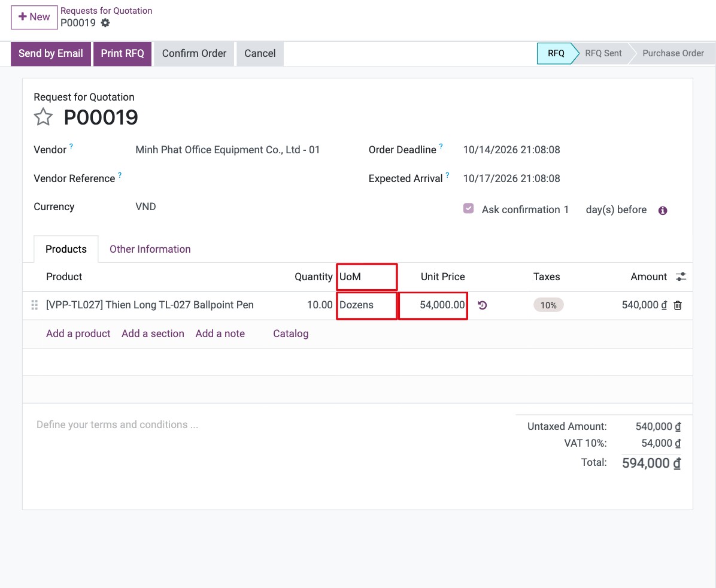The image size is (716, 588).
Task: Open the Catalog link
Action: point(291,334)
